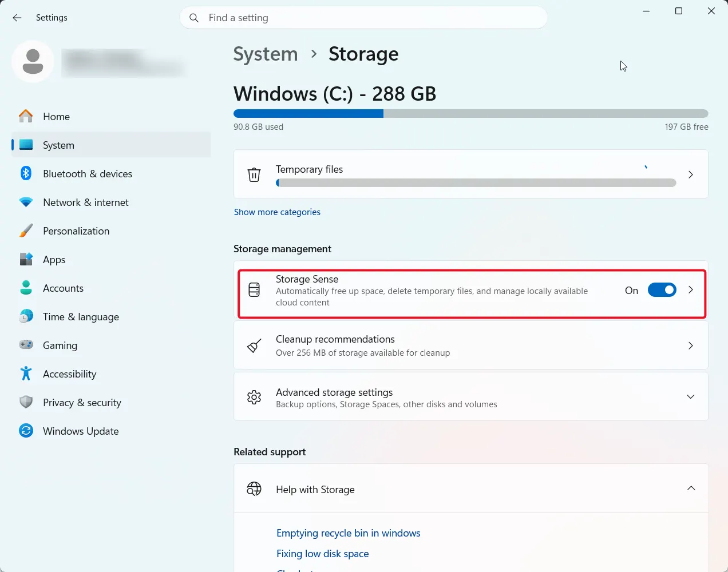Open Emptying recycle bin in windows link

click(348, 533)
